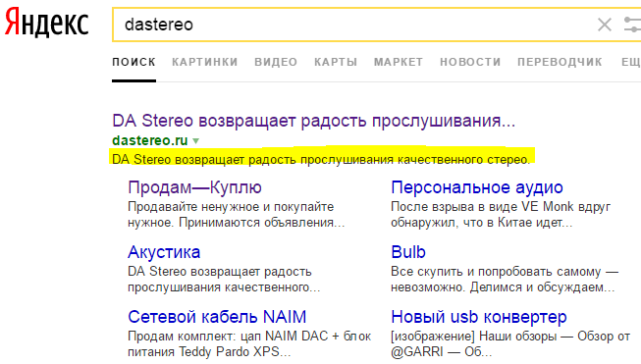Click the text 'Все скупить и попробовать самому'

[496, 271]
